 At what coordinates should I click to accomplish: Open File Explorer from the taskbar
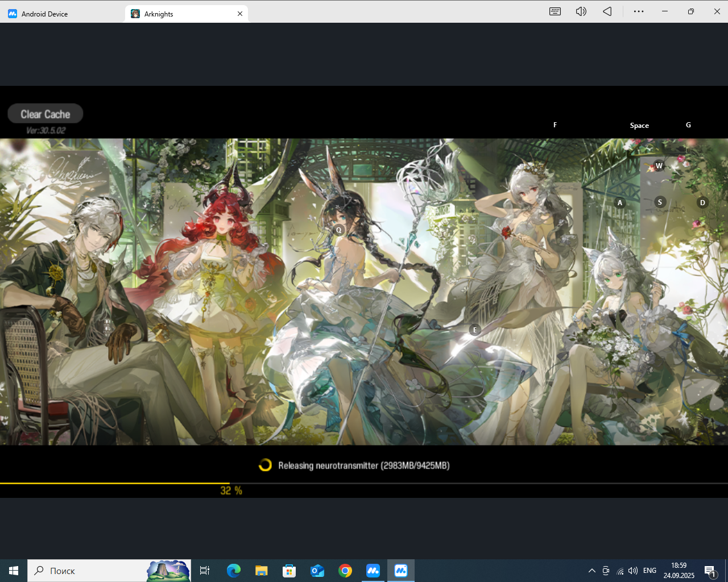[x=262, y=571]
